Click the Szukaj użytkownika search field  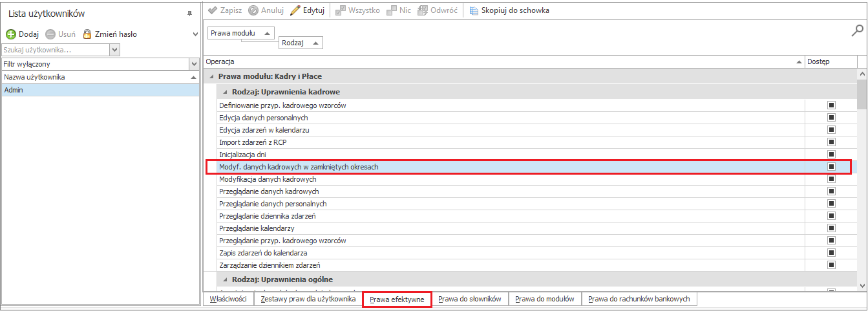pyautogui.click(x=56, y=49)
